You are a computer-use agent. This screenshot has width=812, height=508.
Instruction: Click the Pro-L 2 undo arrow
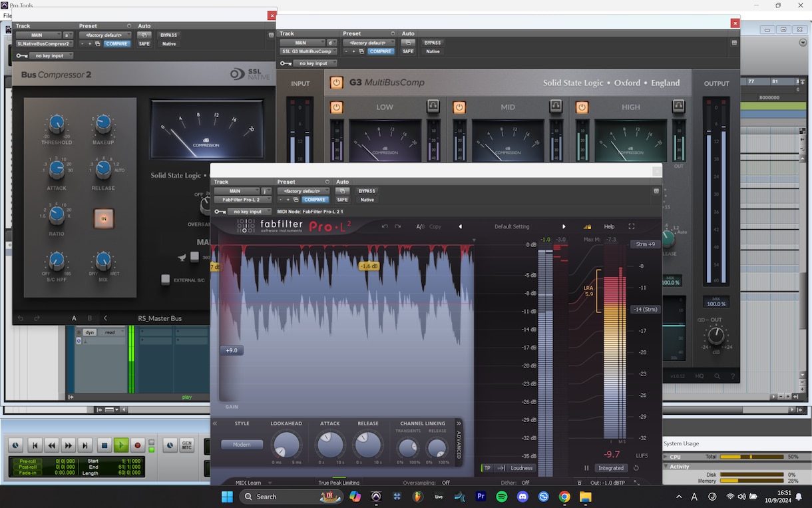(x=385, y=226)
